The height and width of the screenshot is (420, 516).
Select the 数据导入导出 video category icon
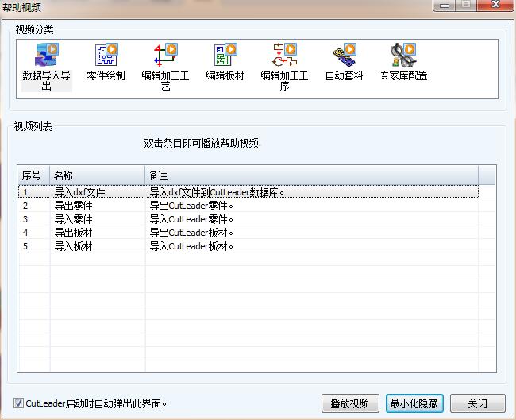(x=46, y=55)
